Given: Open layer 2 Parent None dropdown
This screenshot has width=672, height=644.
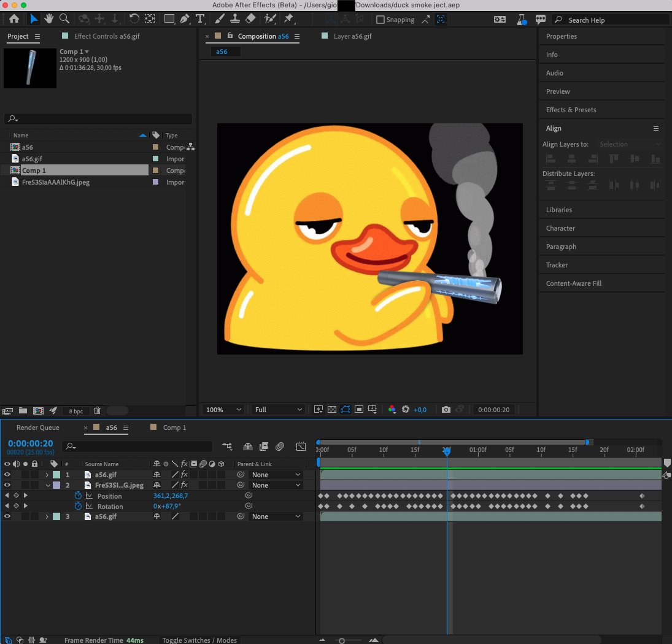Looking at the screenshot, I should tap(276, 485).
